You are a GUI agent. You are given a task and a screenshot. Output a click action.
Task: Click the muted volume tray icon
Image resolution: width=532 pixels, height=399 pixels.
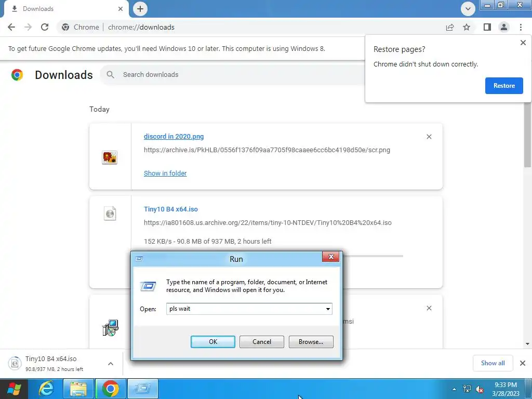pos(480,389)
